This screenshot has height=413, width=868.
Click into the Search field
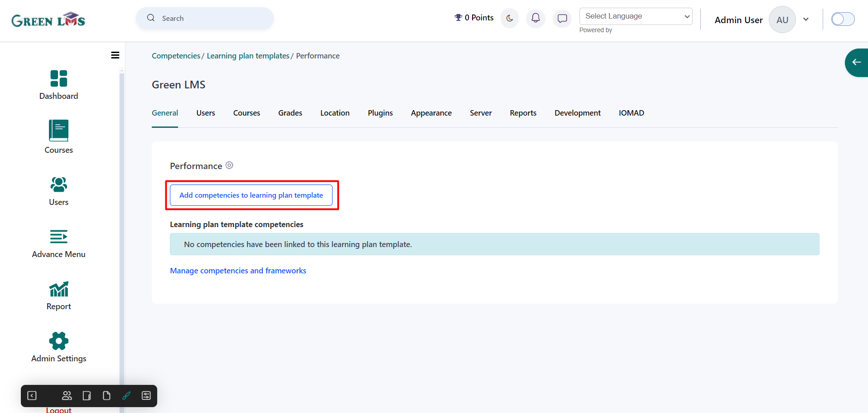tap(205, 18)
